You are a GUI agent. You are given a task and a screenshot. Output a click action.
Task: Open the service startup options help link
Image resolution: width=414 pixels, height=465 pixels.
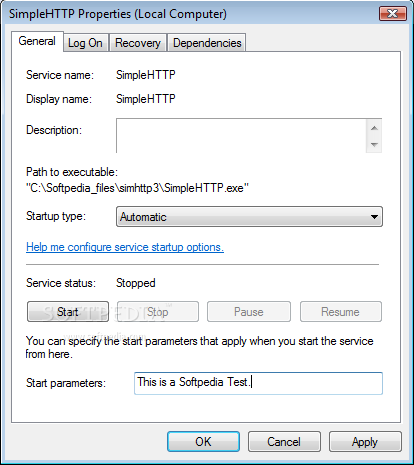(x=125, y=247)
